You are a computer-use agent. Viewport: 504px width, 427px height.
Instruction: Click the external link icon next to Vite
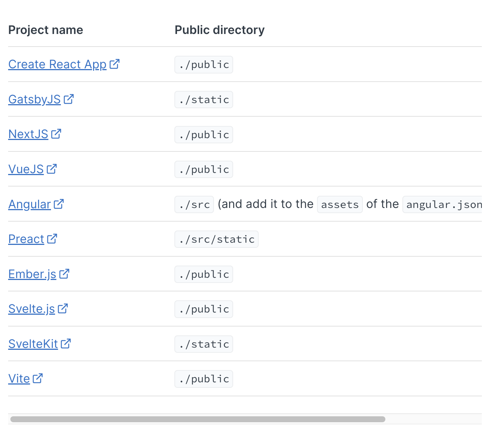point(37,378)
